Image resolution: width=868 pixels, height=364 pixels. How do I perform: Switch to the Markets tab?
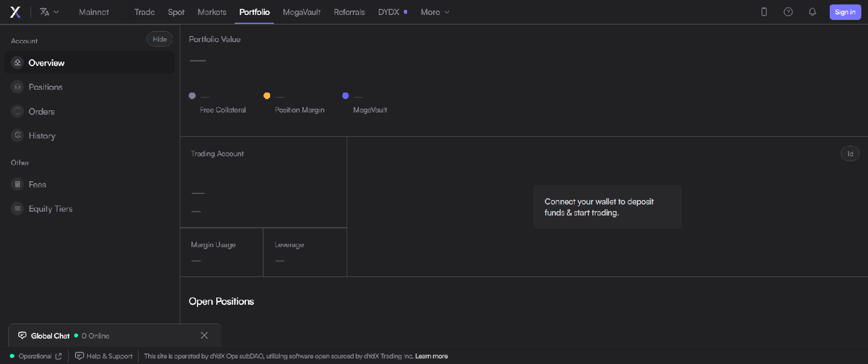[212, 12]
